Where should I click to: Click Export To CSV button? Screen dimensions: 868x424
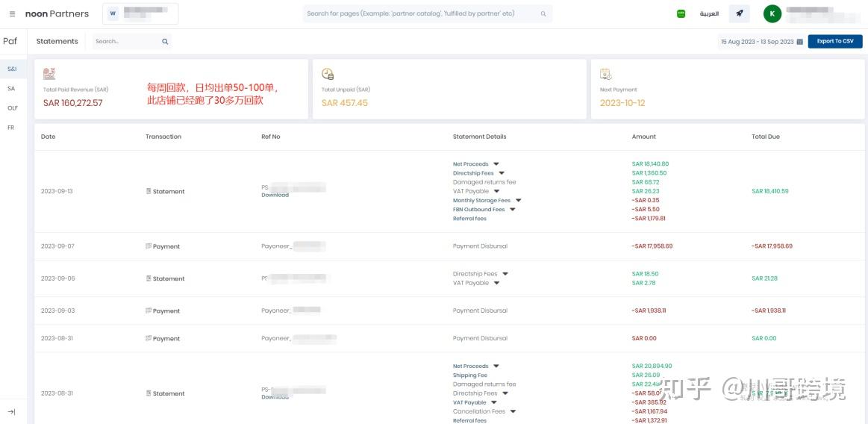[834, 42]
